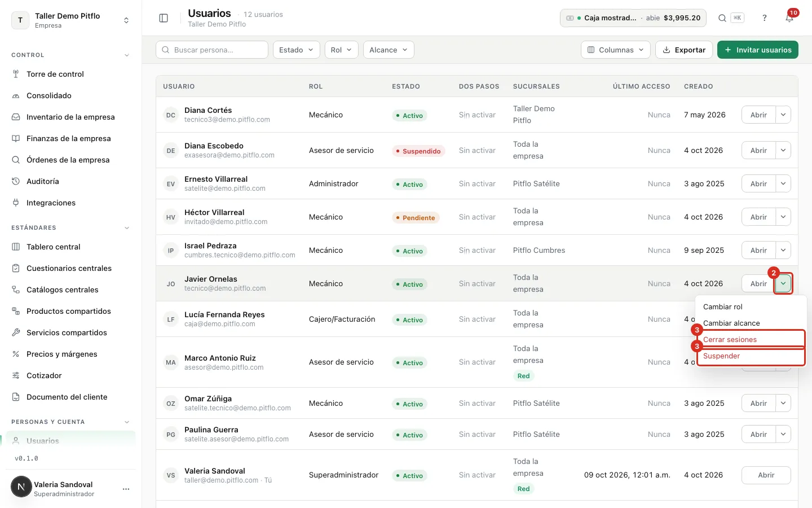This screenshot has width=812, height=508.
Task: Focus the Buscar persona search field
Action: tap(212, 50)
